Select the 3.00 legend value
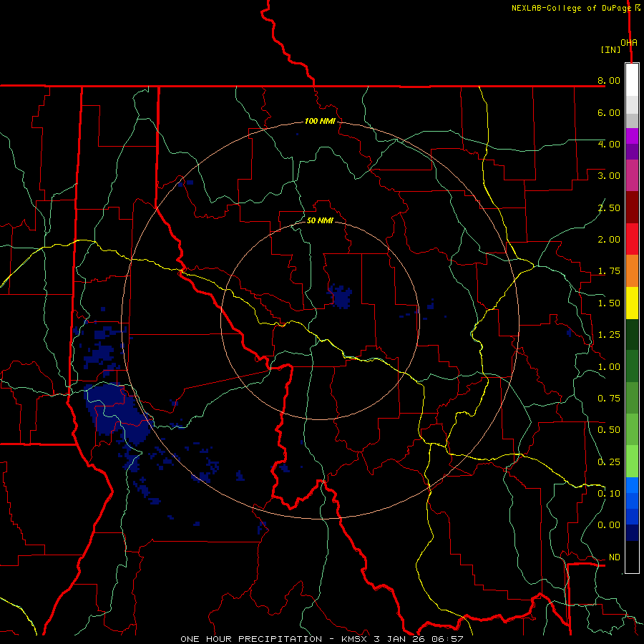Viewport: 644px width, 644px height. [609, 176]
